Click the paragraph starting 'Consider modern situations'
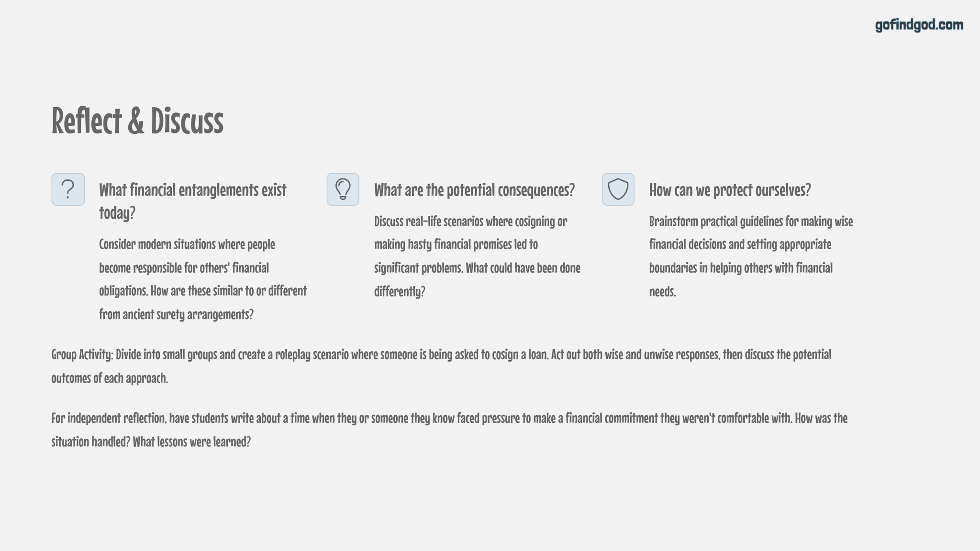The image size is (980, 551). tap(203, 279)
